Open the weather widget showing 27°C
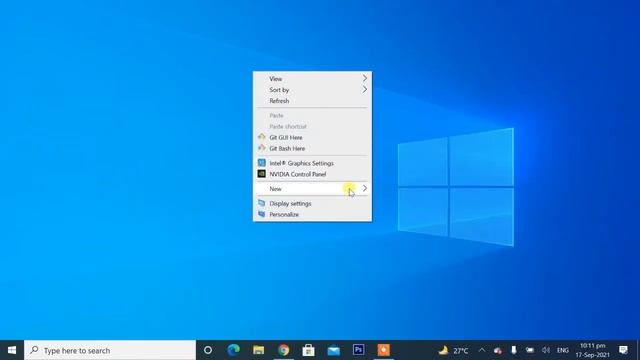The height and width of the screenshot is (360, 640). point(453,350)
